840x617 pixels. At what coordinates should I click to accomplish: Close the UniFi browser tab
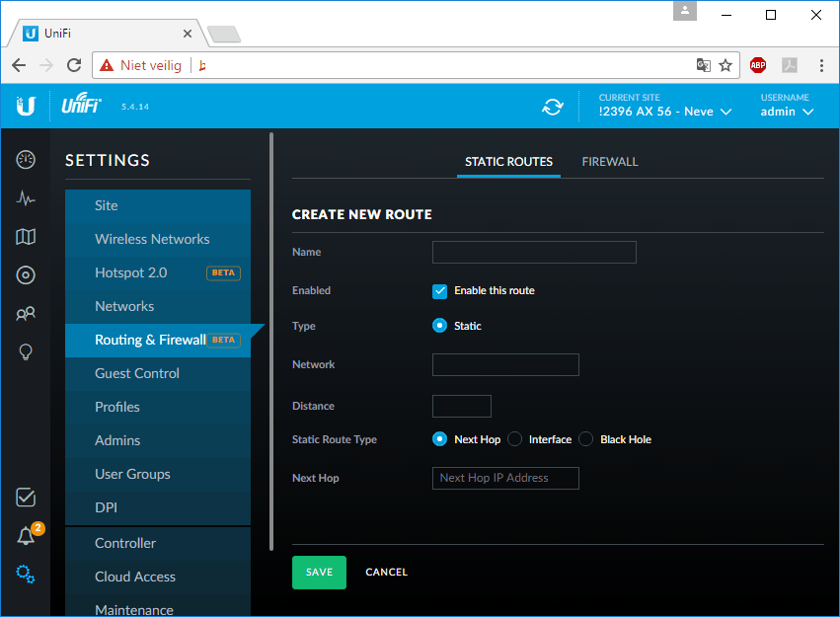click(x=188, y=34)
